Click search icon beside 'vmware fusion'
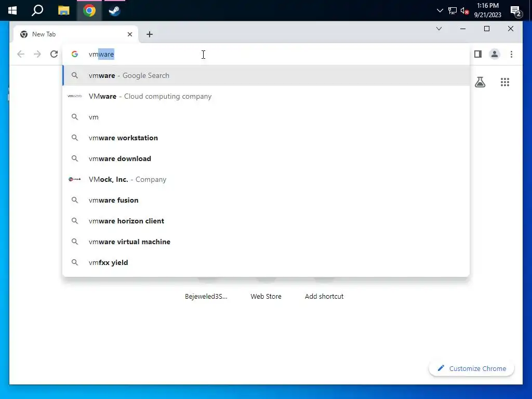 [75, 200]
